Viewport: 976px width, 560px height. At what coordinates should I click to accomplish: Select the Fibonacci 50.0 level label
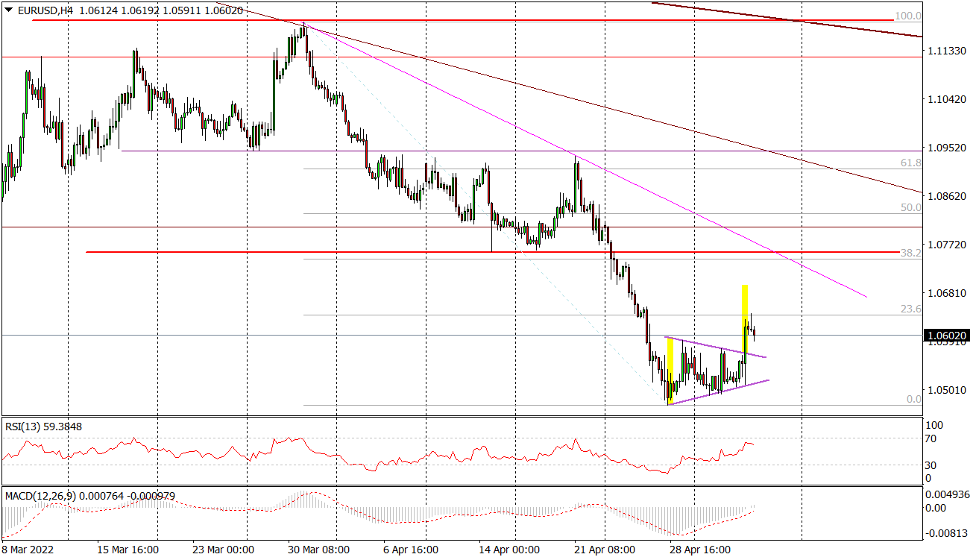[911, 208]
